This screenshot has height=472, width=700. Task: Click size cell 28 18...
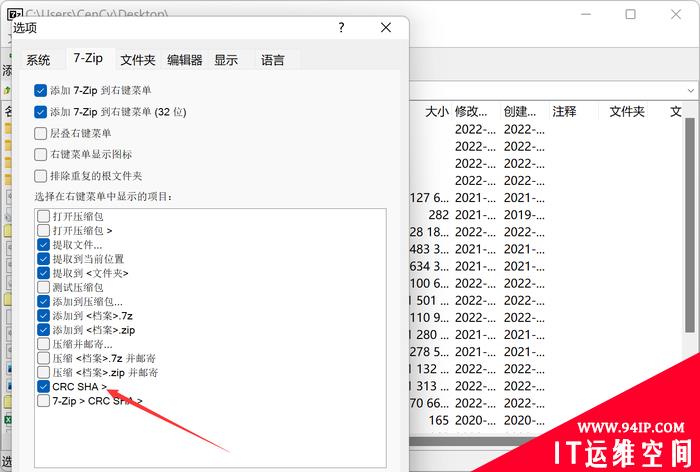coord(429,232)
